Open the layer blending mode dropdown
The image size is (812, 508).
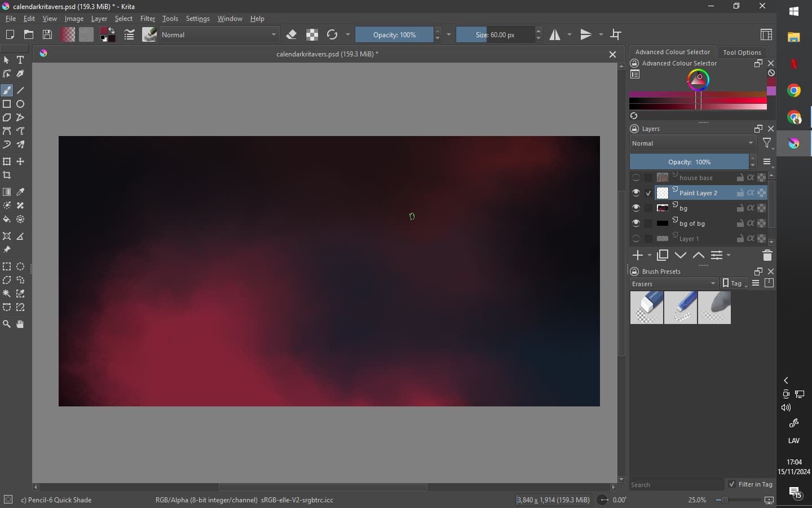pyautogui.click(x=692, y=143)
